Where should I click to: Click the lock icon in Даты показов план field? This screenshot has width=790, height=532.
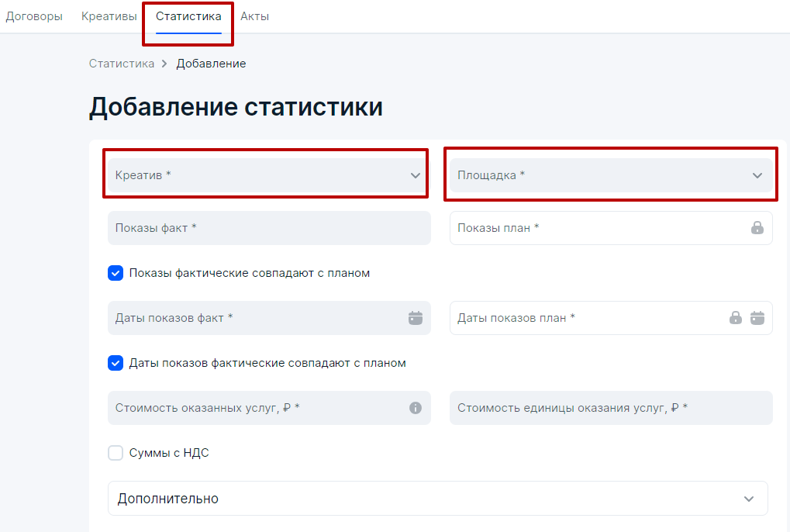click(735, 318)
